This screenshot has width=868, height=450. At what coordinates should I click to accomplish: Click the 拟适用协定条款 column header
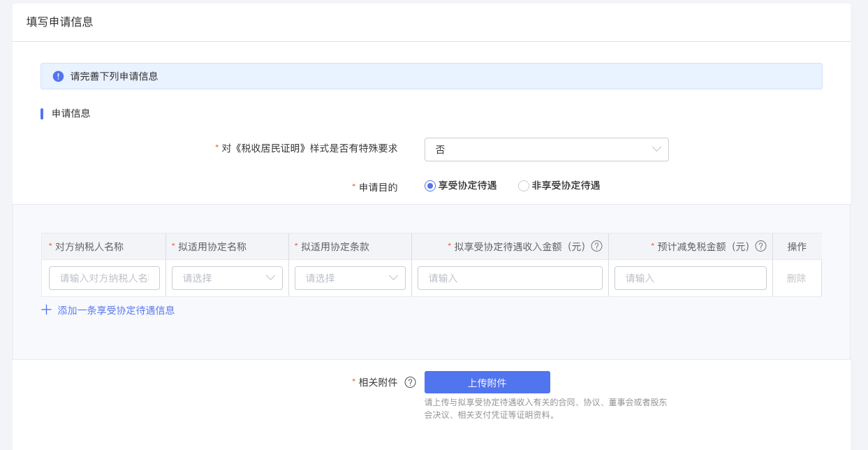pyautogui.click(x=350, y=247)
